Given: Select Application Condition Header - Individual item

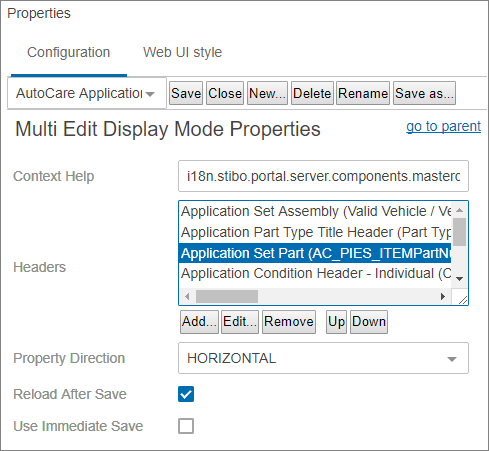Looking at the screenshot, I should point(315,273).
